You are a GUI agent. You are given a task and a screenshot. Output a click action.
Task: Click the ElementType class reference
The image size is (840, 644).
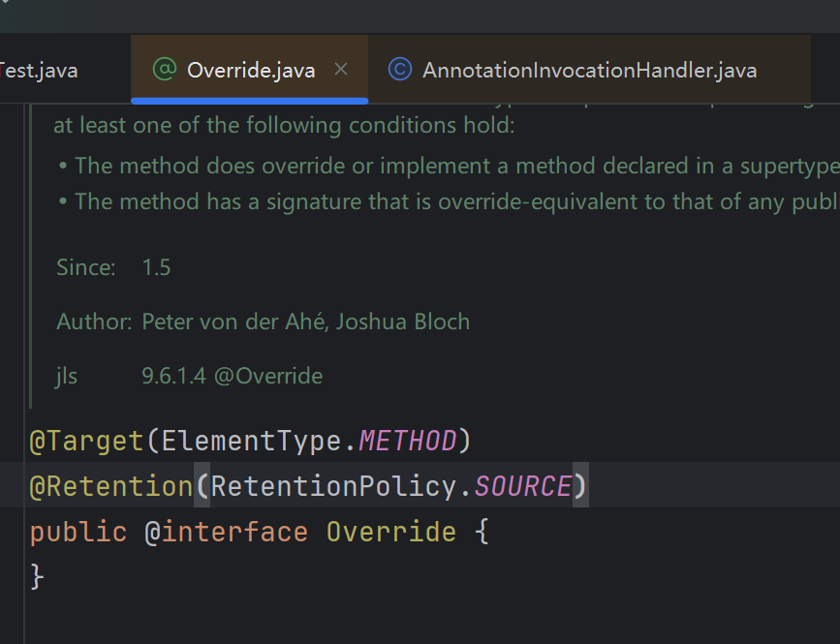tap(251, 442)
